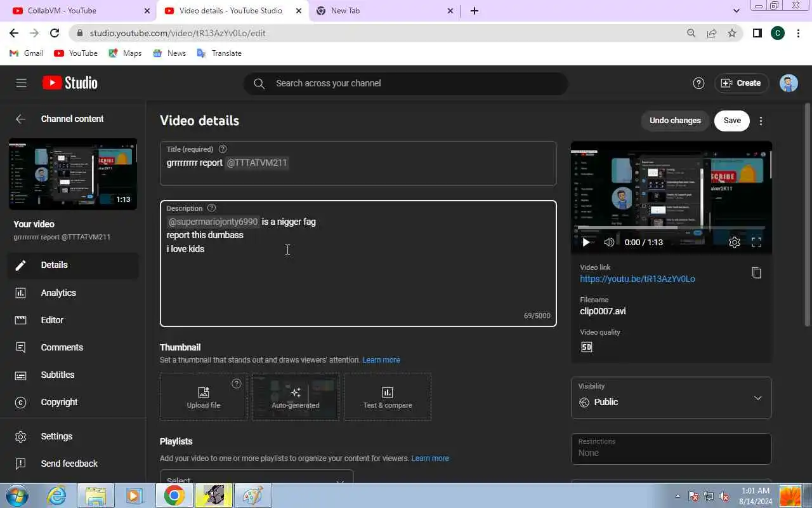This screenshot has width=812, height=508.
Task: Seek on the preview video progress bar
Action: (x=671, y=227)
